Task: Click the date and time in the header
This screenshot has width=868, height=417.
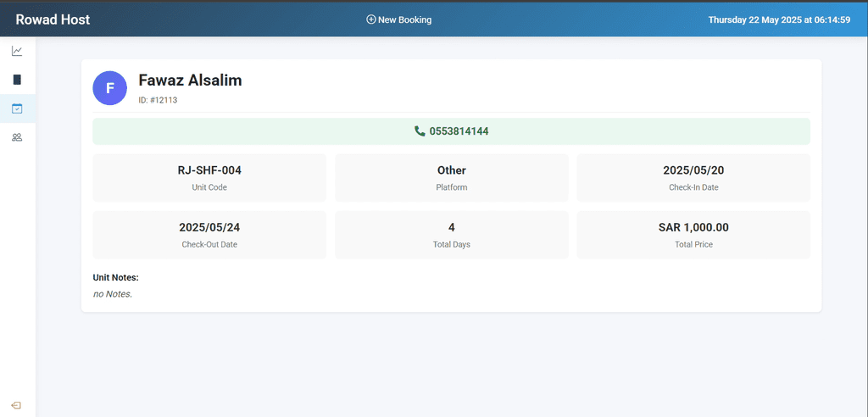Action: coord(780,19)
